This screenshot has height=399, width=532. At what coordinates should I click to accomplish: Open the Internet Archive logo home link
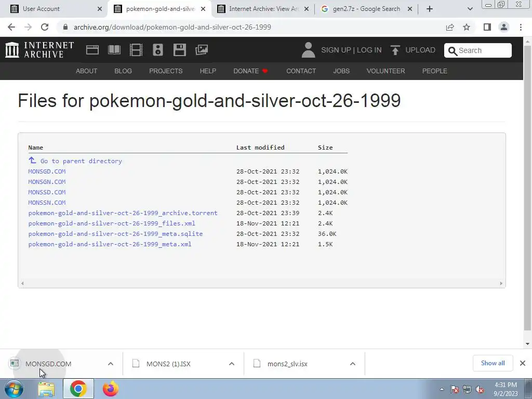(x=39, y=50)
